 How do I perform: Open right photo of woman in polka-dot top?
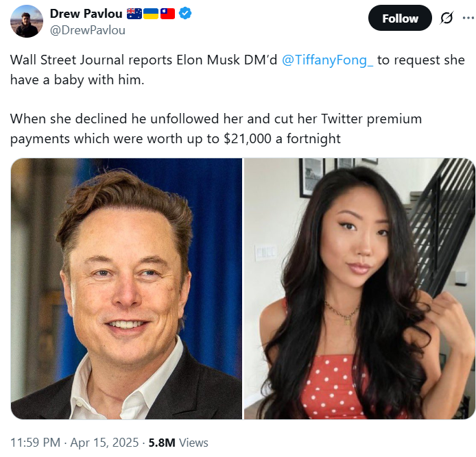(359, 288)
